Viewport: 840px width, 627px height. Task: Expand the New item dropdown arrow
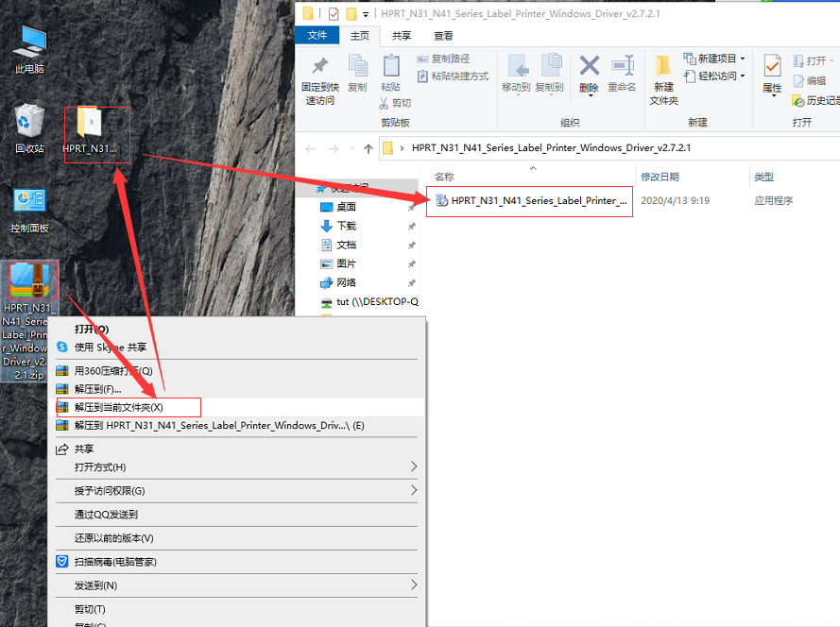tap(743, 59)
